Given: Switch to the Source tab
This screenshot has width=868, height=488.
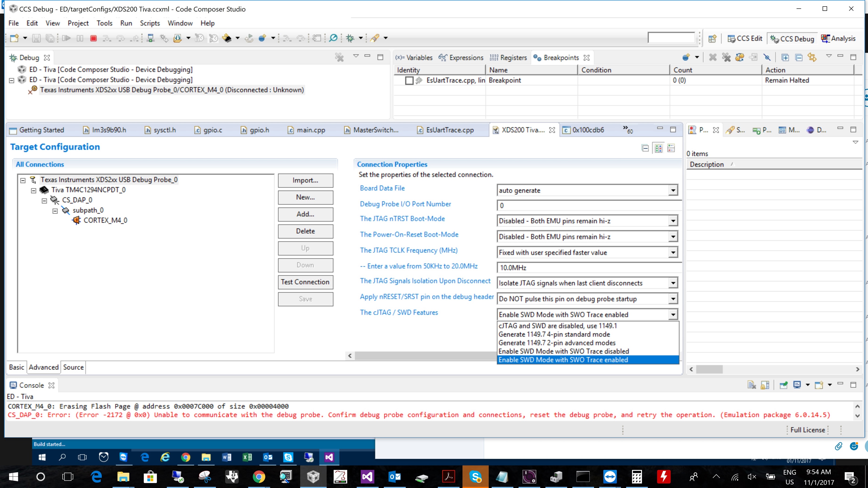Looking at the screenshot, I should click(x=73, y=367).
